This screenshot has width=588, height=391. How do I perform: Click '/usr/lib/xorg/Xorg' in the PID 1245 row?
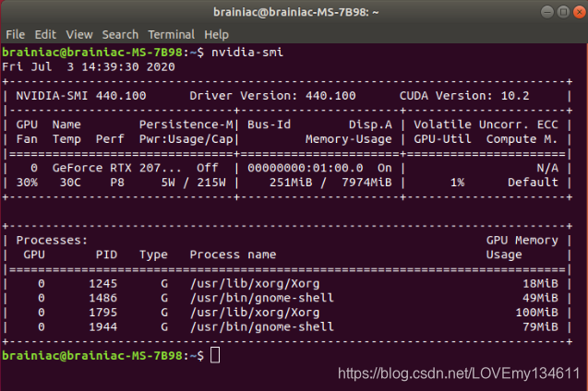[255, 283]
